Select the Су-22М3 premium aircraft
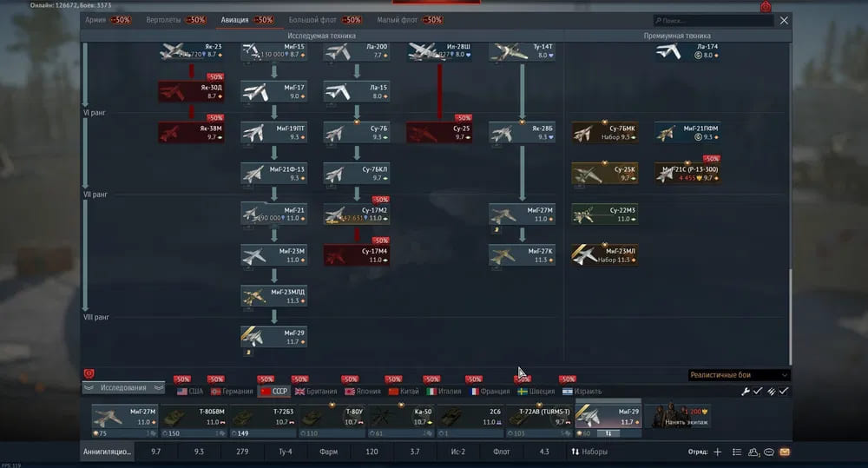868x468 pixels. tap(604, 214)
